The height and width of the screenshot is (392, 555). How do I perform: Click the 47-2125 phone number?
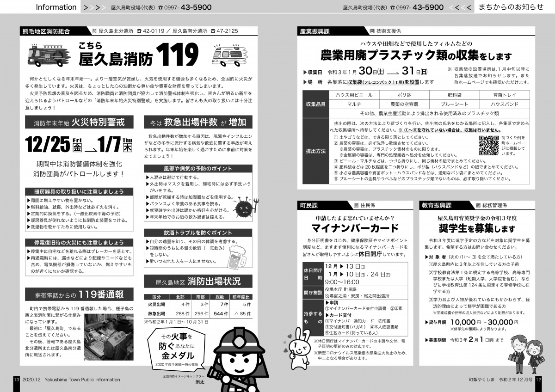point(228,31)
